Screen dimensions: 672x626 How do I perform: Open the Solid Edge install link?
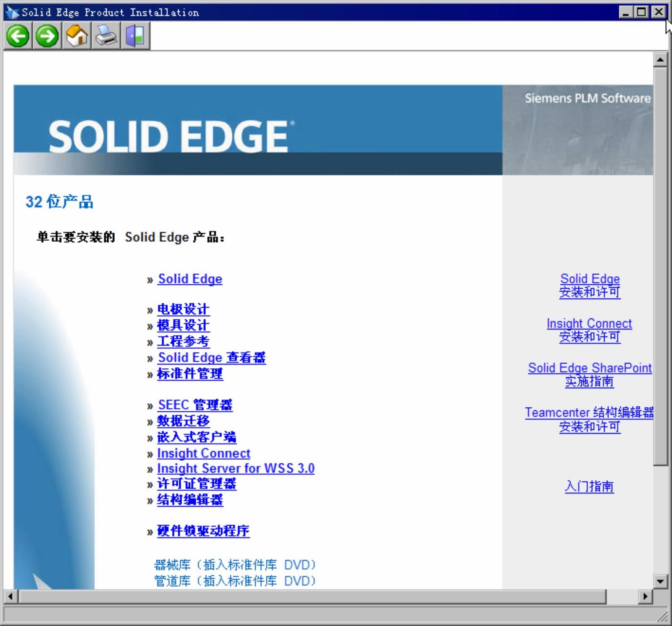click(190, 279)
